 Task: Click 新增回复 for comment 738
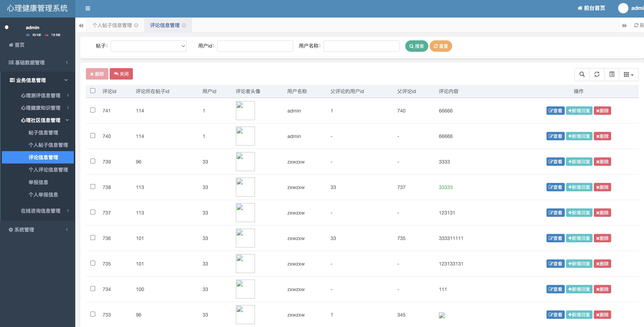click(579, 187)
